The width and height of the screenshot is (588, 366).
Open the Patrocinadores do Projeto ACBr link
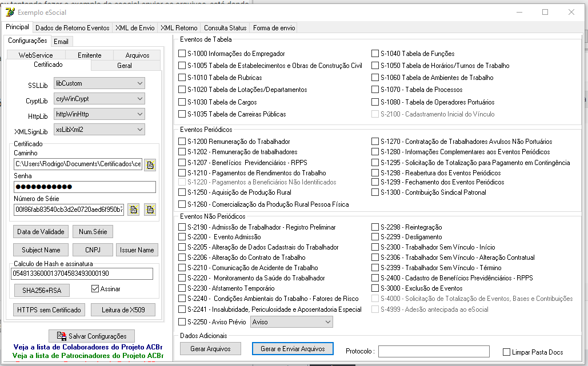(88, 356)
